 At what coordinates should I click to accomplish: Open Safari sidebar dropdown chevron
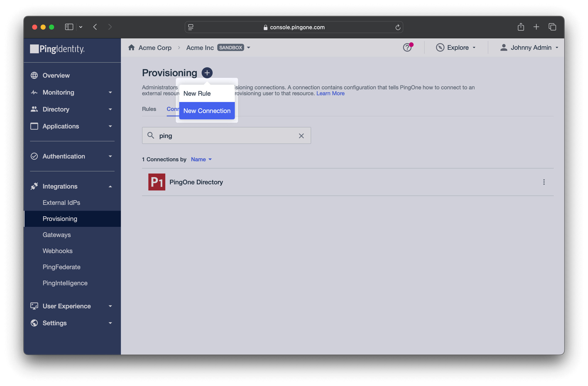coord(81,27)
